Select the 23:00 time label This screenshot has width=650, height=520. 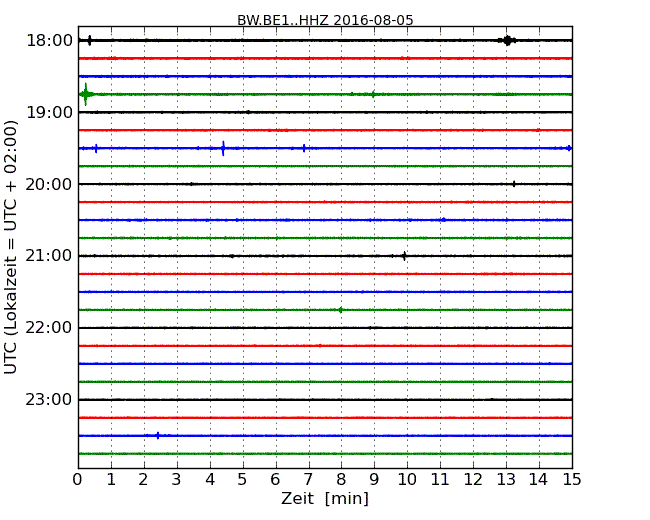pos(49,399)
